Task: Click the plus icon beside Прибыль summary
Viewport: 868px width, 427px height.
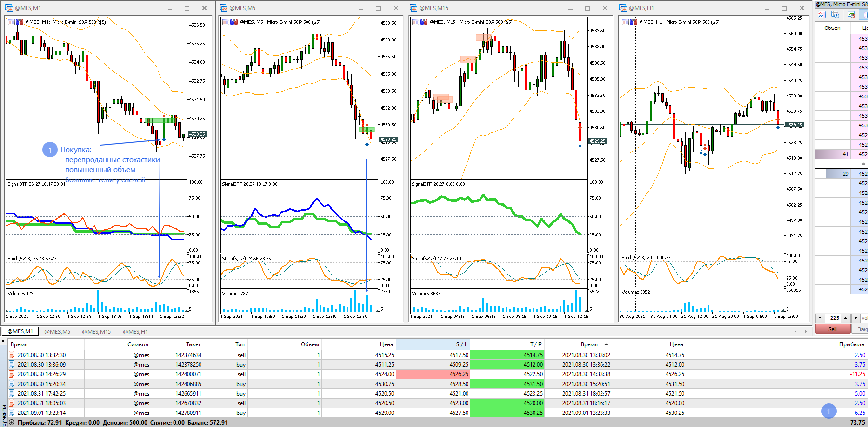Action: coord(12,422)
